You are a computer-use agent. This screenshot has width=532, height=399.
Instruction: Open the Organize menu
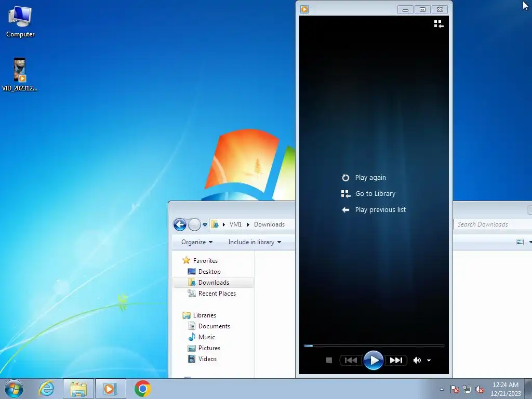point(197,242)
